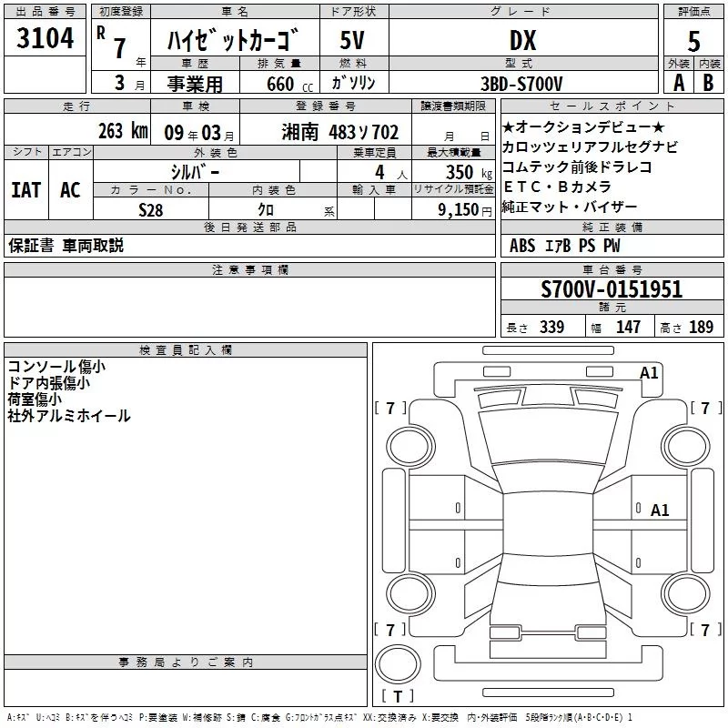Image resolution: width=728 pixels, height=728 pixels.
Task: Select the bottom-right [7] tire marker
Action: pyautogui.click(x=705, y=630)
